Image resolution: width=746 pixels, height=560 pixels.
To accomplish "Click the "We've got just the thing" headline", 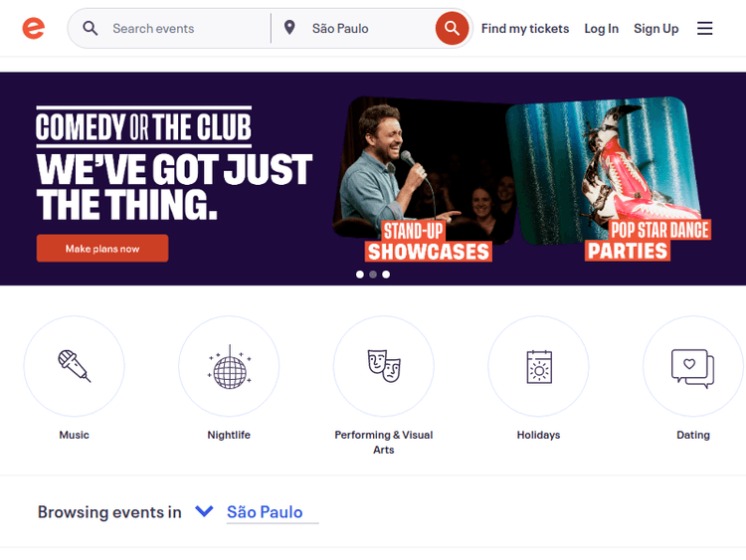I will pos(175,187).
